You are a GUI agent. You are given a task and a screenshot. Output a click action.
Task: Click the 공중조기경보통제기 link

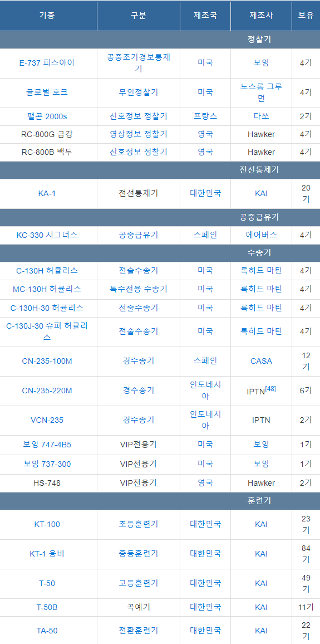(138, 64)
